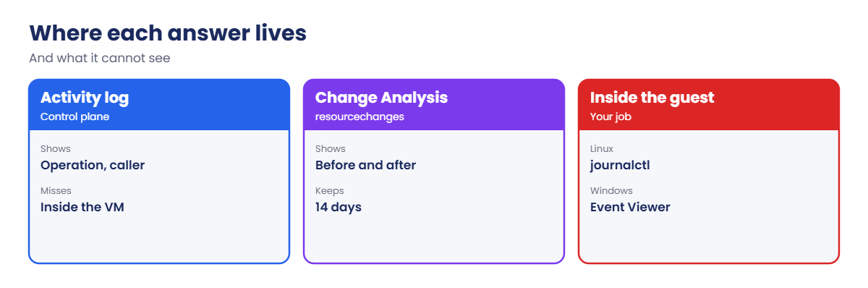Screen dimensions: 868x288
Task: Click the 'Where each answer lives' heading
Action: pos(168,33)
